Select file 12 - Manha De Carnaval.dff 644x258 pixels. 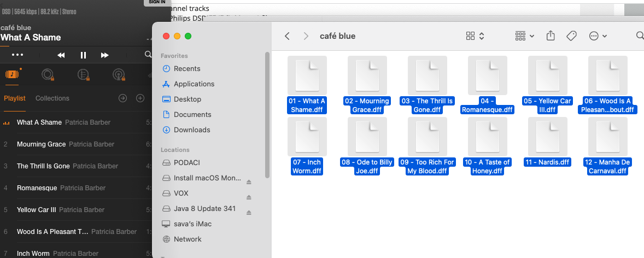(x=607, y=146)
